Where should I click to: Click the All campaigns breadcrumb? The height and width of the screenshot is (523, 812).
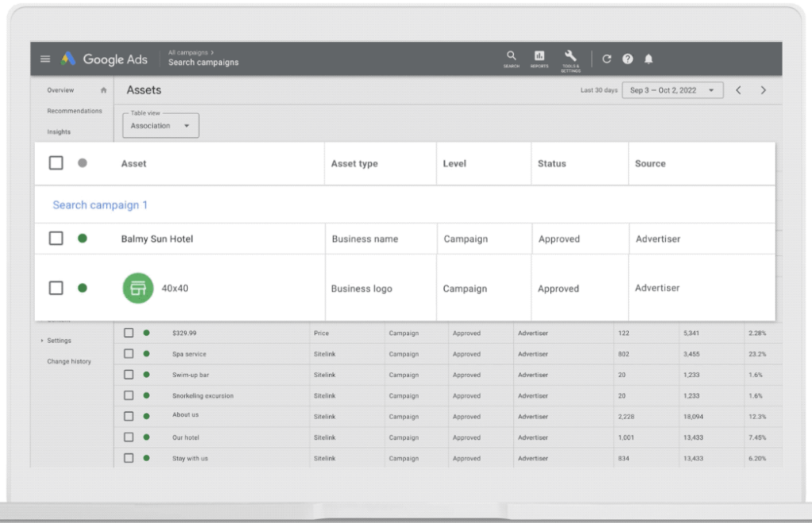189,52
